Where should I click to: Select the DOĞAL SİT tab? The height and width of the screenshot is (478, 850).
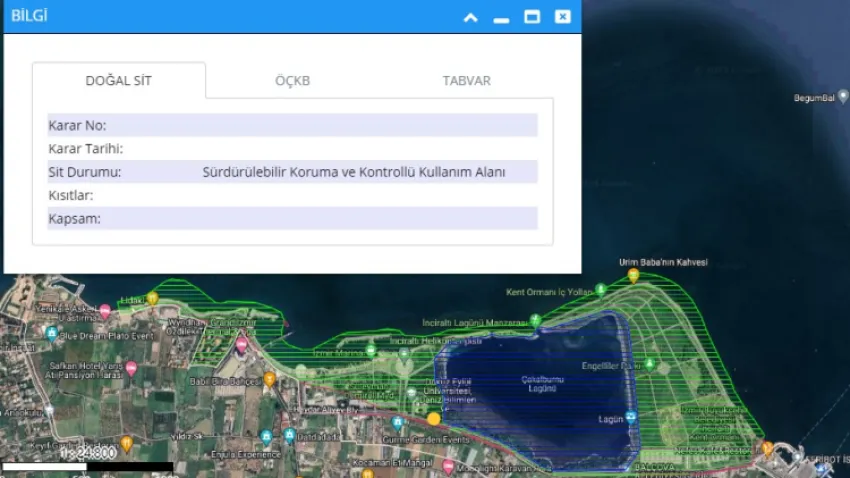[x=118, y=81]
